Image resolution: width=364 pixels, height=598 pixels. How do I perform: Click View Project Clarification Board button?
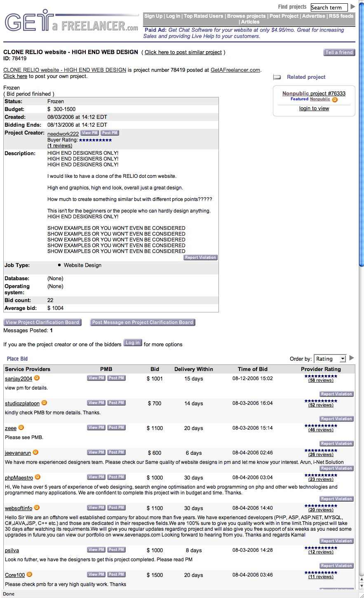coord(42,322)
